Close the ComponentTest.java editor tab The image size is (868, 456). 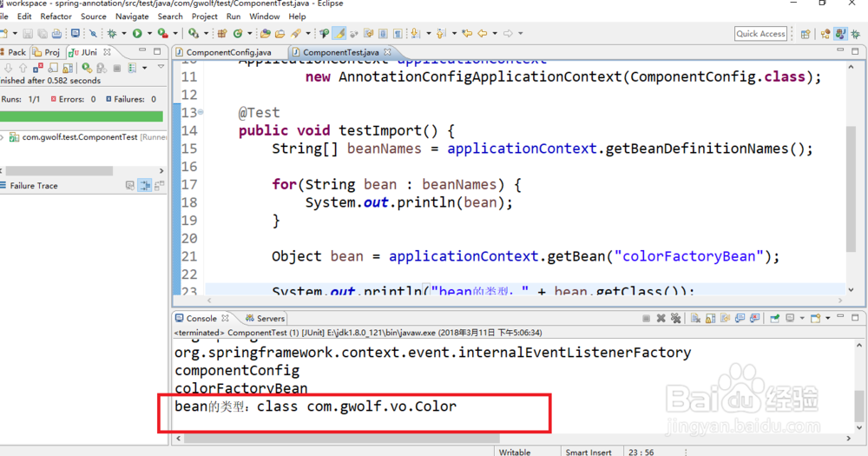(x=387, y=52)
